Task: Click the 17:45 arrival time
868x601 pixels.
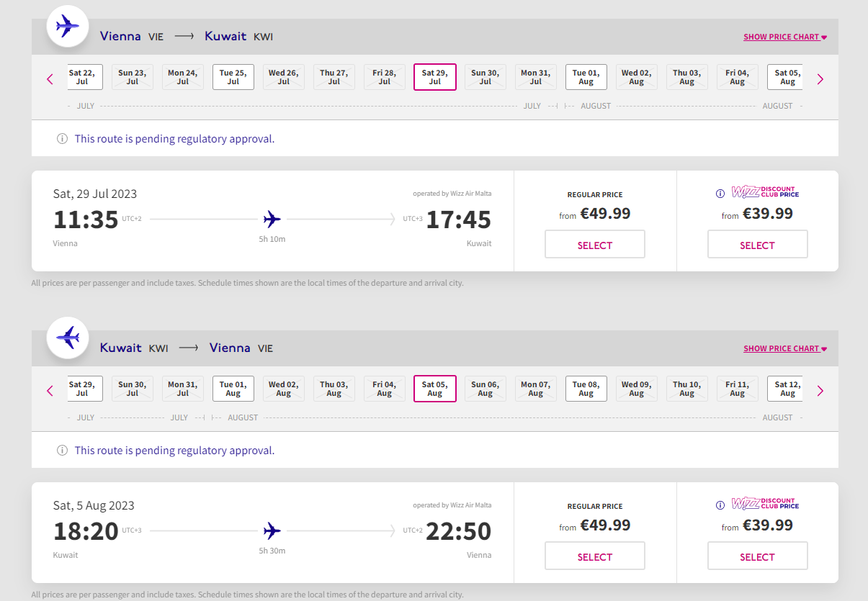Action: [x=459, y=220]
